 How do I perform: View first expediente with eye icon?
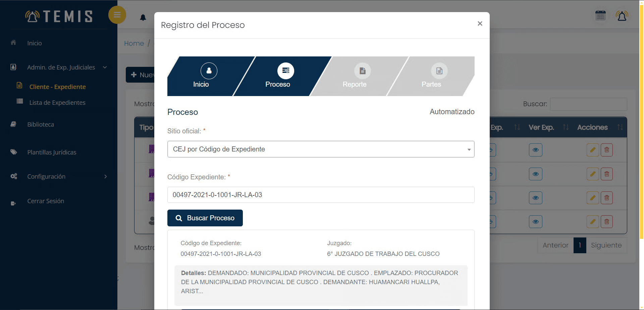coord(535,150)
